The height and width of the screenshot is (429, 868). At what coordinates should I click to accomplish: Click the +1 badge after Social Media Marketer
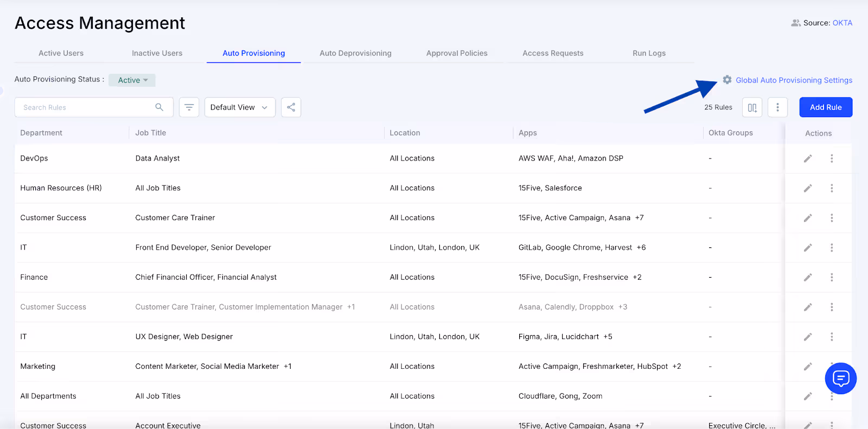click(288, 367)
